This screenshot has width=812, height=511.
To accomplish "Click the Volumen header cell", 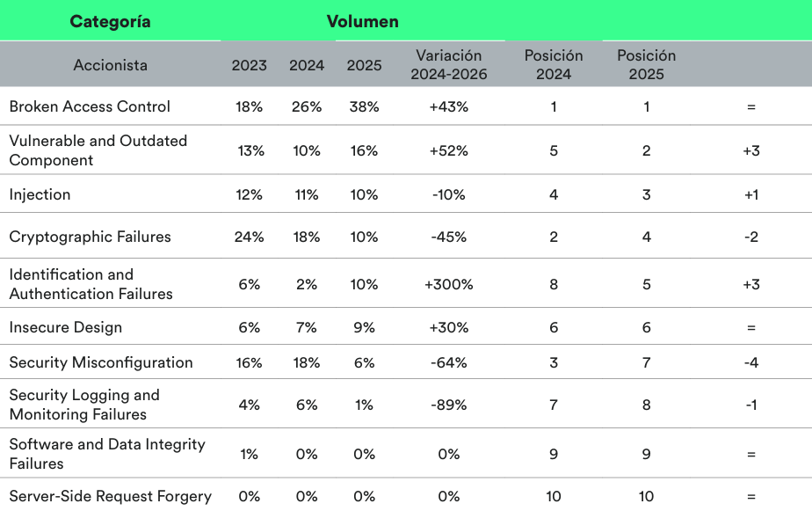I will coord(362,21).
